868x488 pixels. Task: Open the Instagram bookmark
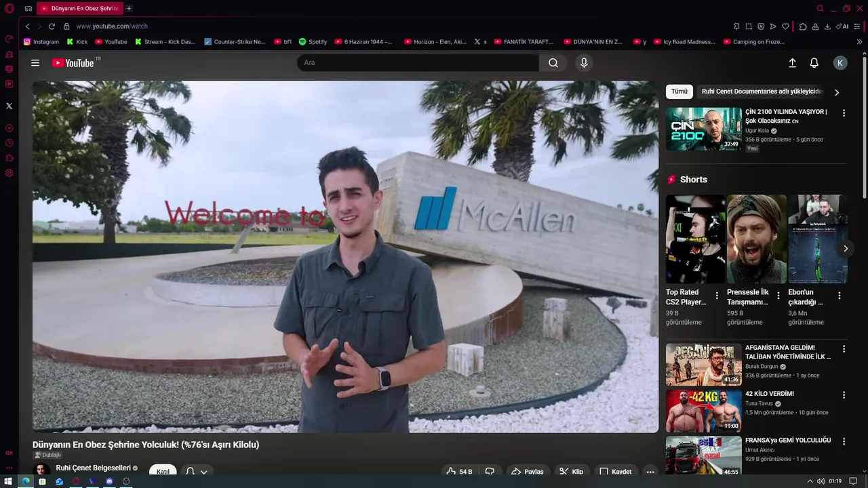click(41, 42)
